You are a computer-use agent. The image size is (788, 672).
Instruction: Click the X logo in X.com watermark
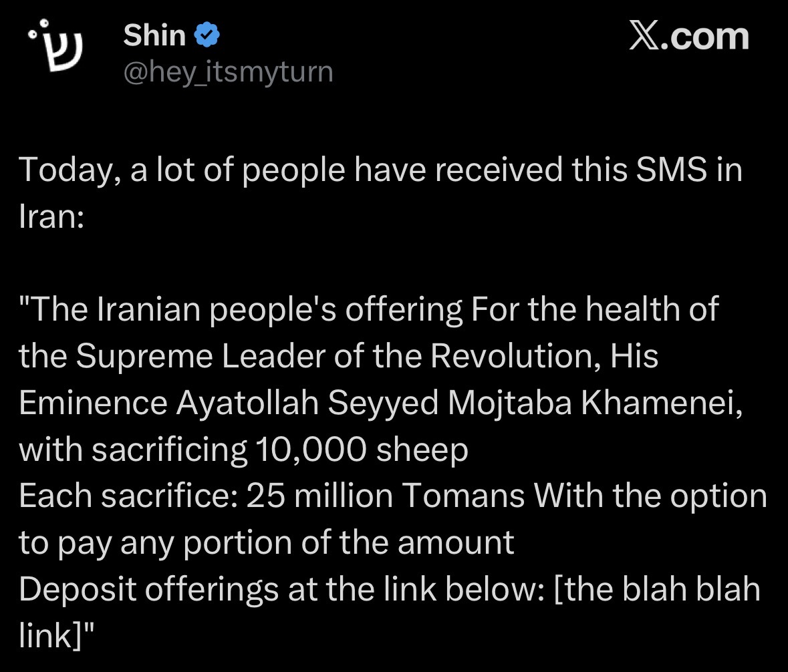click(x=644, y=37)
